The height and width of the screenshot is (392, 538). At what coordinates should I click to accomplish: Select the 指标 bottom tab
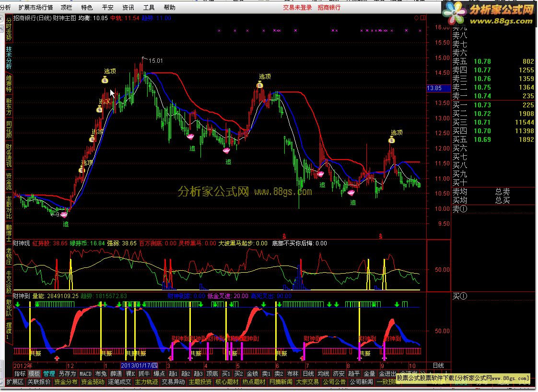tap(20, 374)
